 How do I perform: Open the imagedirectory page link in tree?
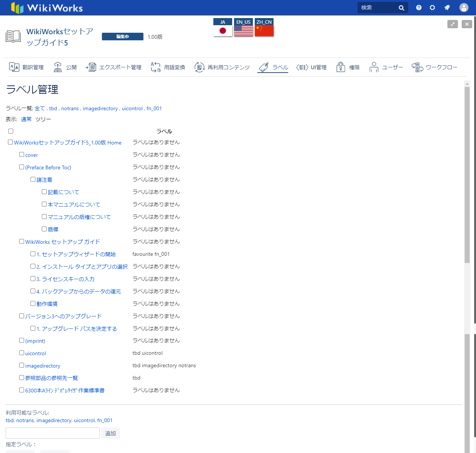pyautogui.click(x=43, y=366)
